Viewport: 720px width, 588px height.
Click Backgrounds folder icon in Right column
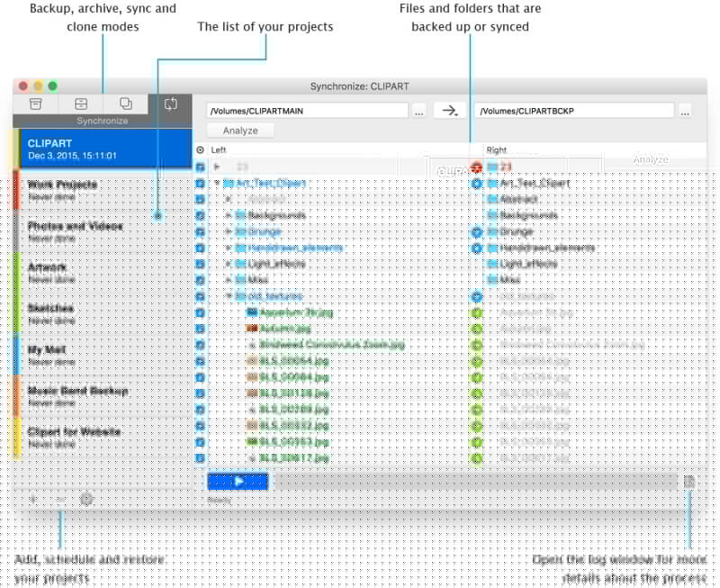pyautogui.click(x=492, y=215)
